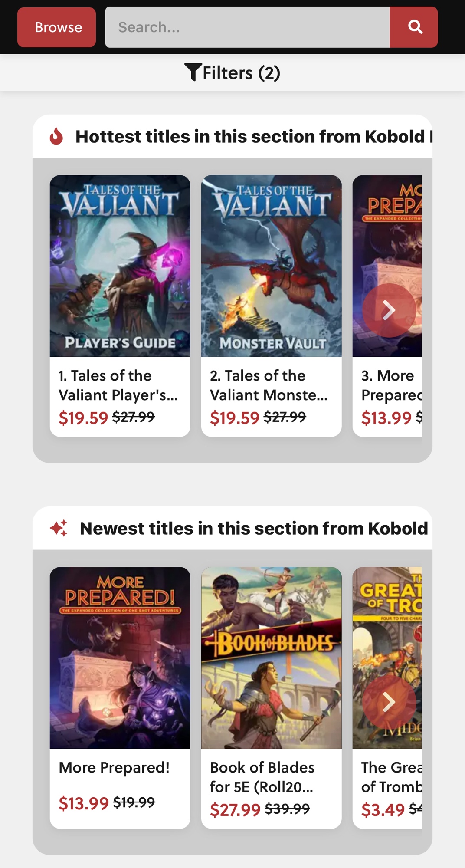Click the "1. Tales of the Valiant Player's..." title
465x868 pixels.
click(x=118, y=385)
